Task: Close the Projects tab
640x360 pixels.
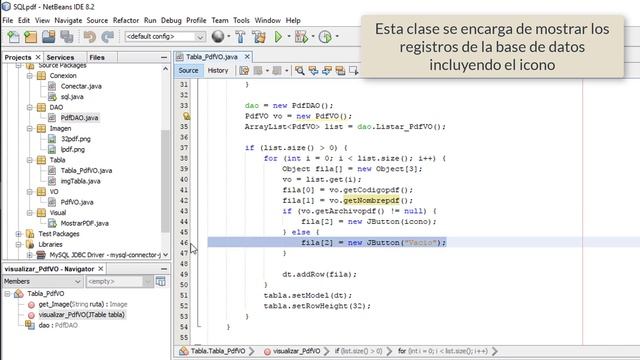Action: 38,57
